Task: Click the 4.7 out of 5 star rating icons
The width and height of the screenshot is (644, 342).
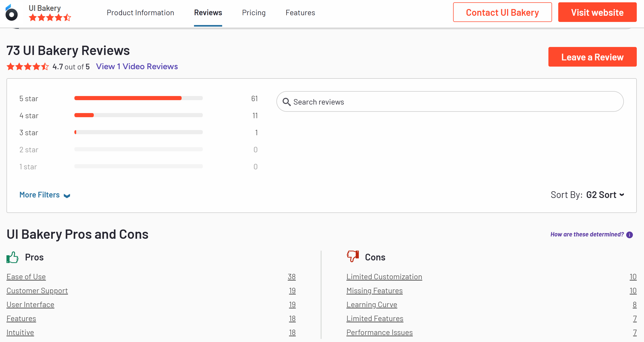Action: (x=28, y=67)
